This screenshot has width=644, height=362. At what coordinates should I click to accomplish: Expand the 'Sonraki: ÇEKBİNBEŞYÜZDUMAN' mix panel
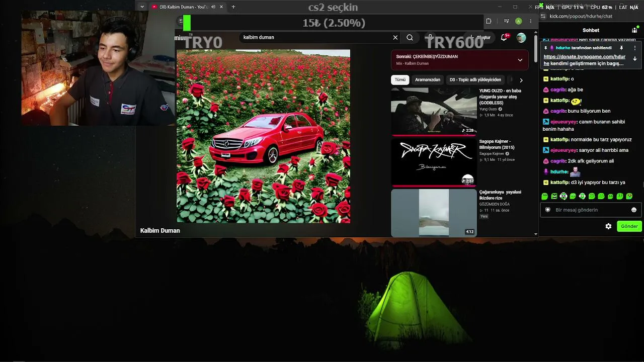point(520,60)
